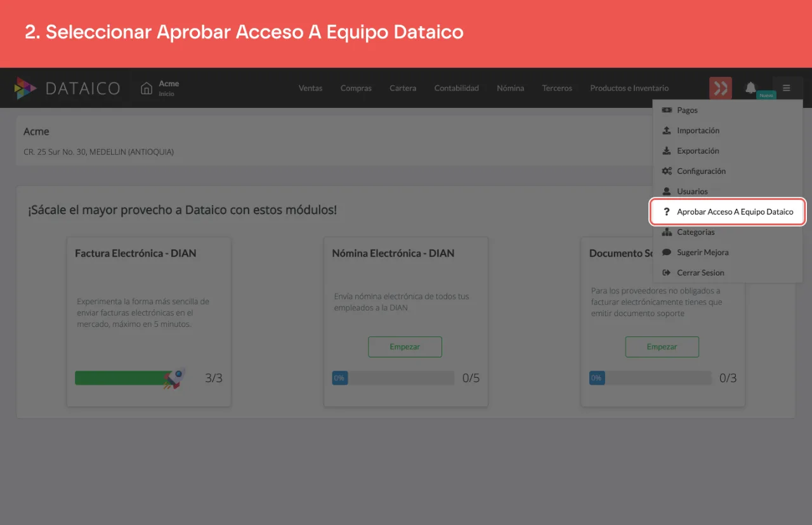This screenshot has width=812, height=525.
Task: Choose Importación in the dropdown menu
Action: (x=728, y=130)
